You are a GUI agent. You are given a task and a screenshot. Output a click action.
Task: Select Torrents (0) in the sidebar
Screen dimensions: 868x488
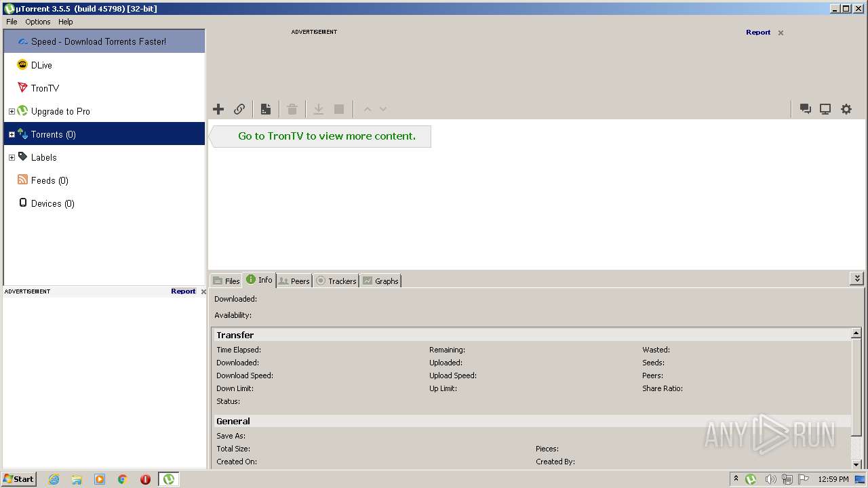click(x=104, y=134)
